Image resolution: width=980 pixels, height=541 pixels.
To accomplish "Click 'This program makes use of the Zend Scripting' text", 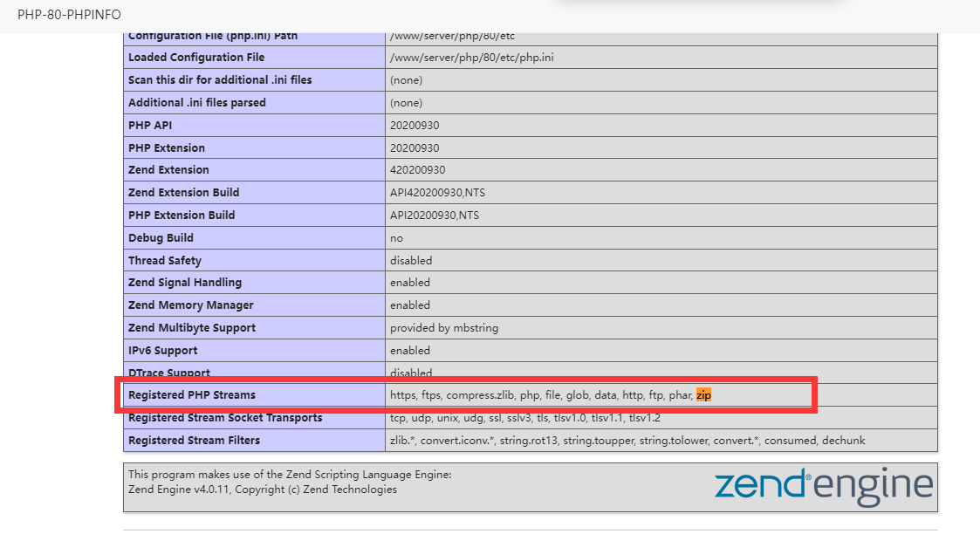I will click(290, 475).
